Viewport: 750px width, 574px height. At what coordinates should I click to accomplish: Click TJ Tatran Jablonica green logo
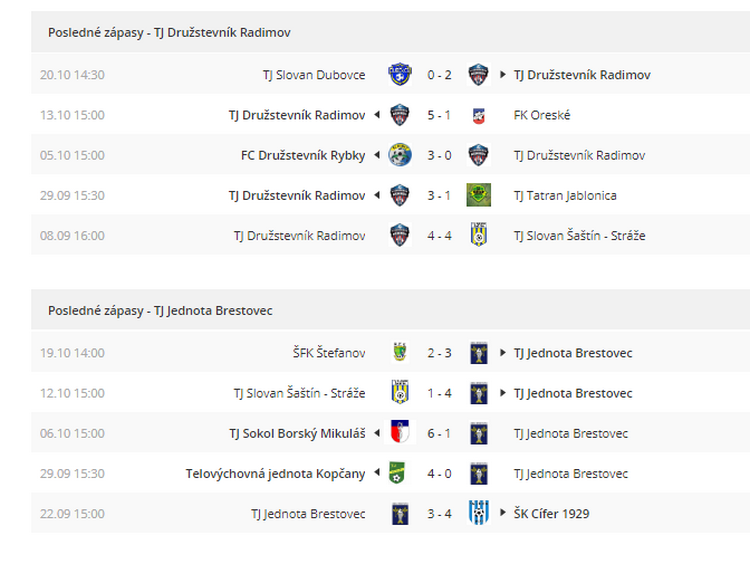[x=479, y=195]
